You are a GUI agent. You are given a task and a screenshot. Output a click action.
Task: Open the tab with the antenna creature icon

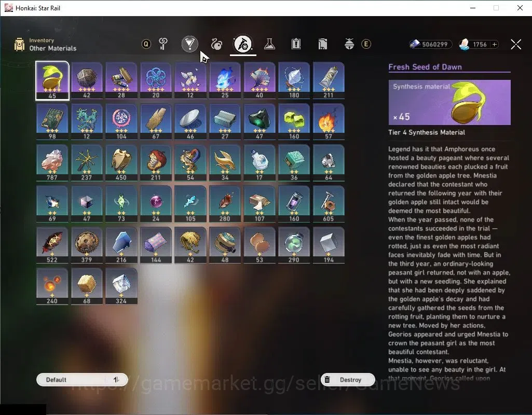tap(349, 44)
